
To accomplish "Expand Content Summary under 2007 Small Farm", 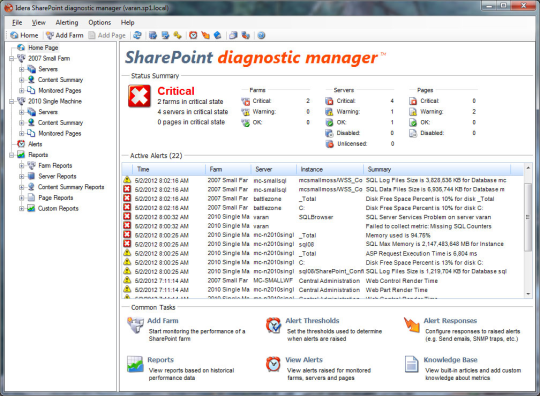I will 22,80.
